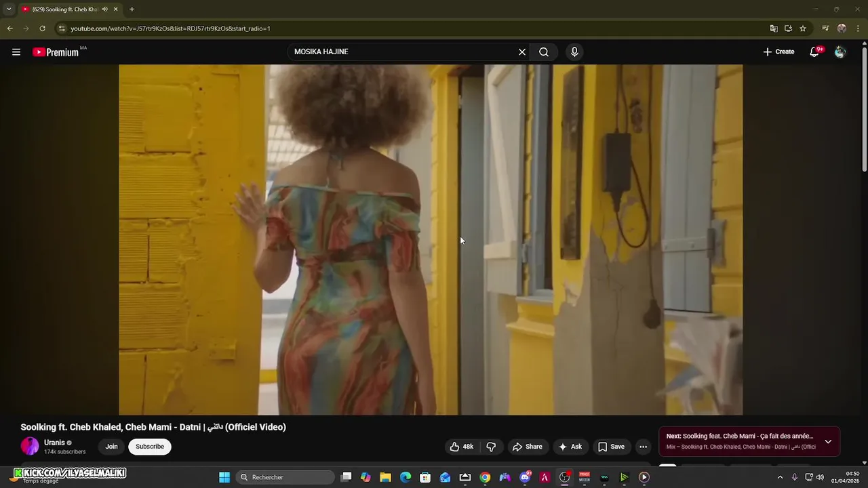Open more actions three-dot menu
Viewport: 868px width, 488px height.
tap(643, 447)
